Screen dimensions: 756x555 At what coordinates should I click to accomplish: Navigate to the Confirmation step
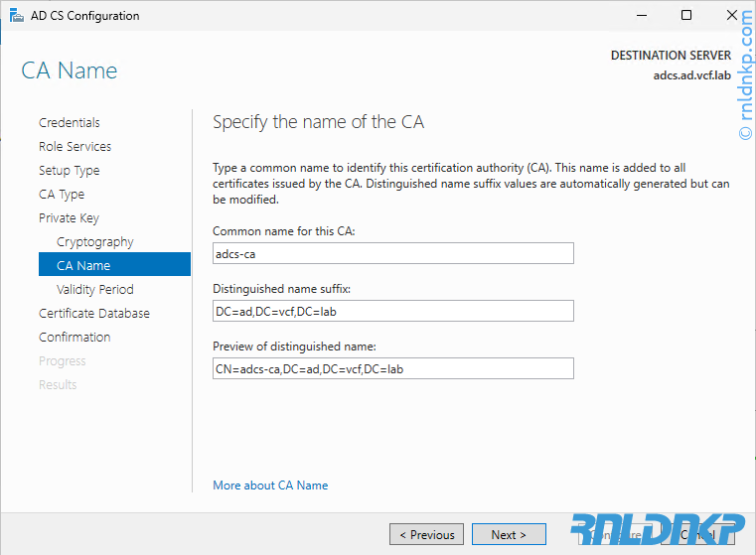click(75, 338)
